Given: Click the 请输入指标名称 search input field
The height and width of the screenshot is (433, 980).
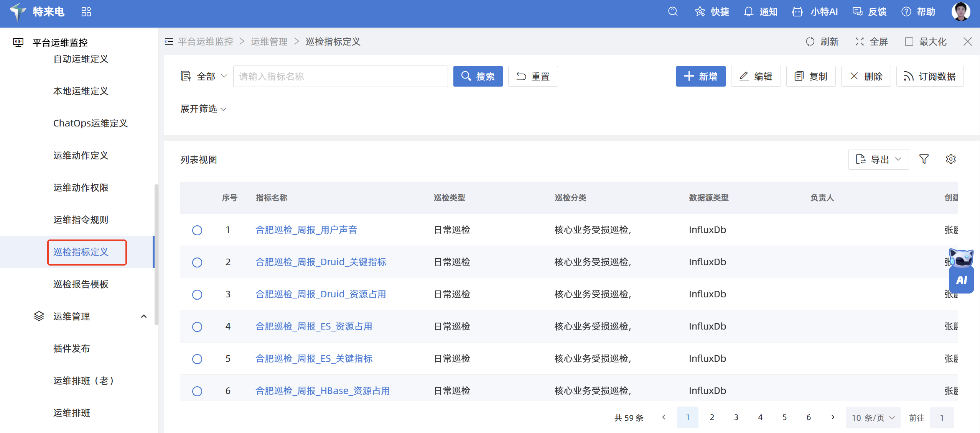Looking at the screenshot, I should click(340, 76).
